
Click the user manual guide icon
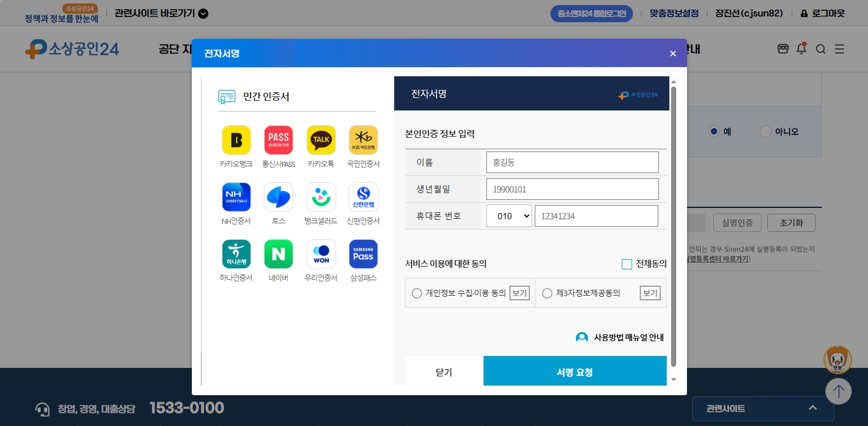[582, 338]
